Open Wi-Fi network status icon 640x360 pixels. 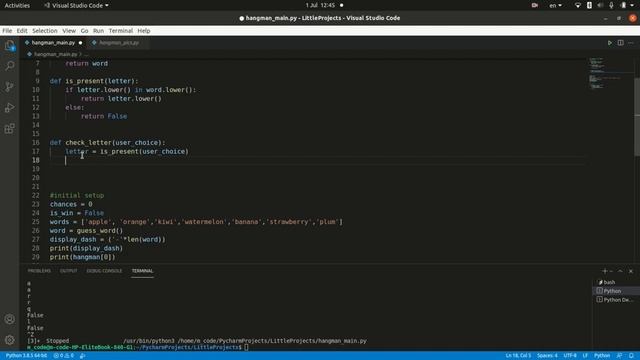pyautogui.click(x=578, y=5)
